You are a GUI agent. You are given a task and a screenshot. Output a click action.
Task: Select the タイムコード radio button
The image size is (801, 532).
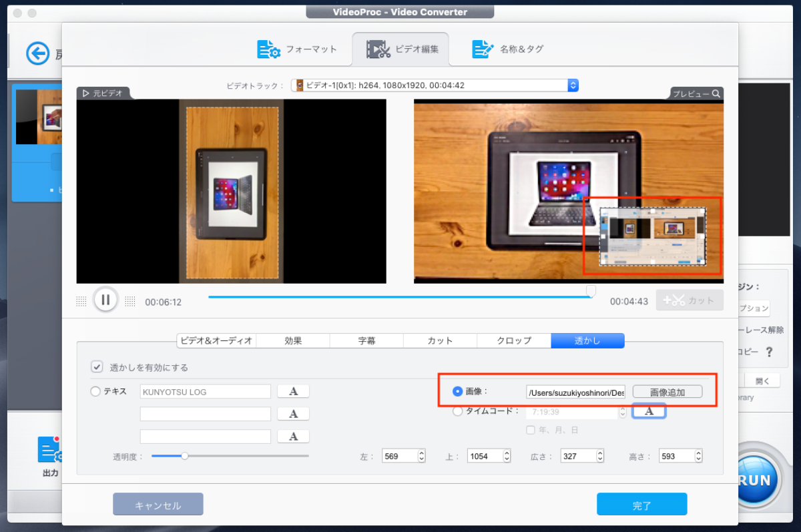pyautogui.click(x=457, y=411)
